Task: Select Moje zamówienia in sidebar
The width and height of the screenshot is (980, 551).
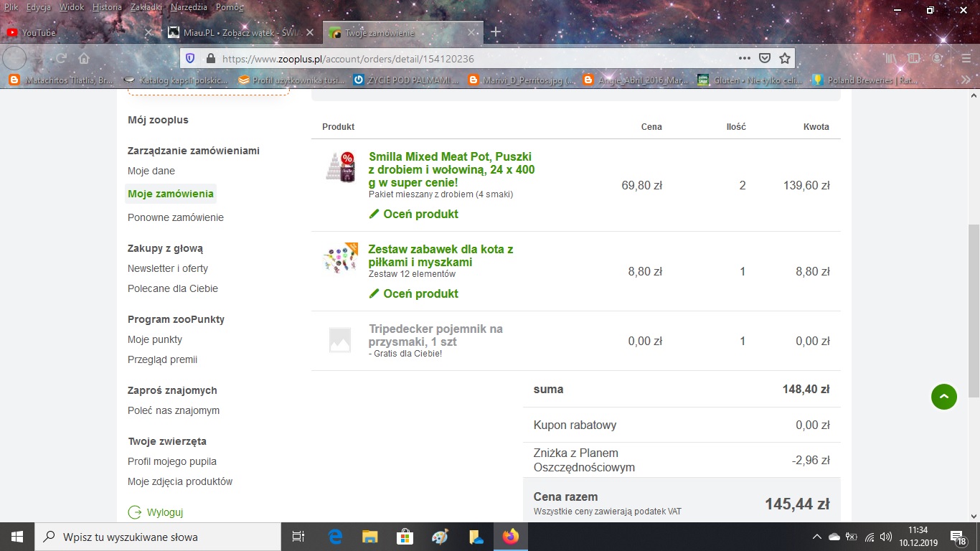Action: click(171, 194)
